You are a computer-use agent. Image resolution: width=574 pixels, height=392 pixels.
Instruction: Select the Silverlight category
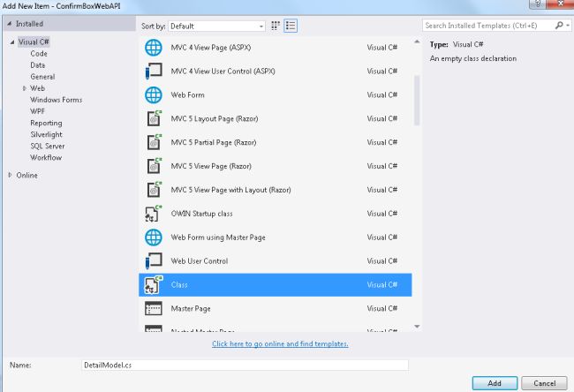tap(46, 134)
